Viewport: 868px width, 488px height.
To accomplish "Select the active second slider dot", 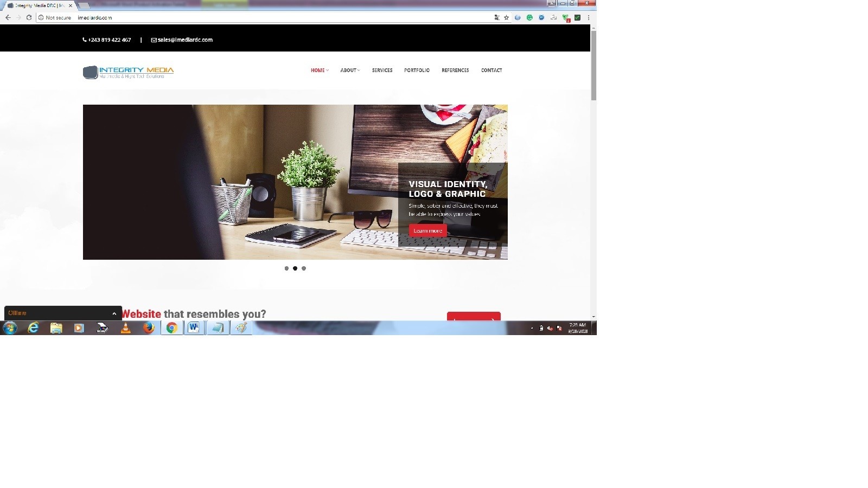I will point(295,268).
